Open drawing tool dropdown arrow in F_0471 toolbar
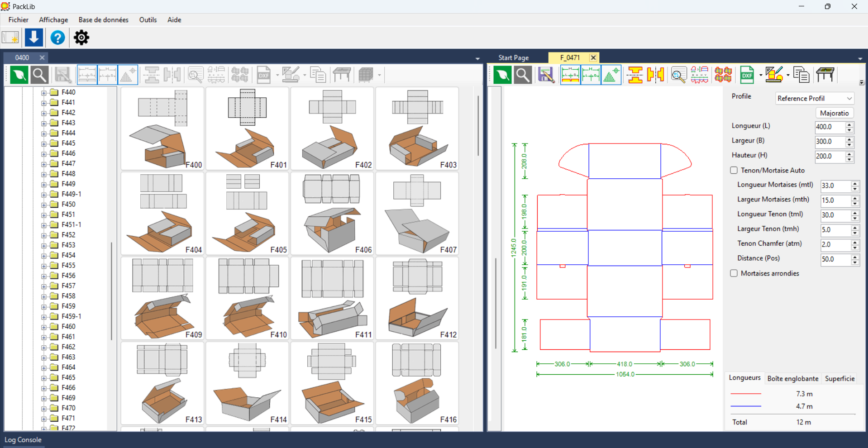 pyautogui.click(x=788, y=75)
